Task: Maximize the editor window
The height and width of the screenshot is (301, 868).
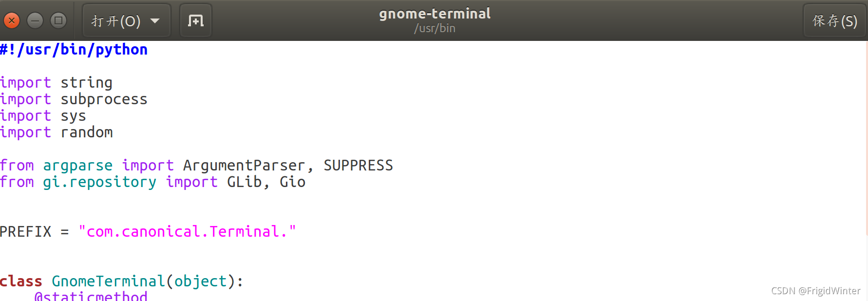Action: click(x=58, y=20)
